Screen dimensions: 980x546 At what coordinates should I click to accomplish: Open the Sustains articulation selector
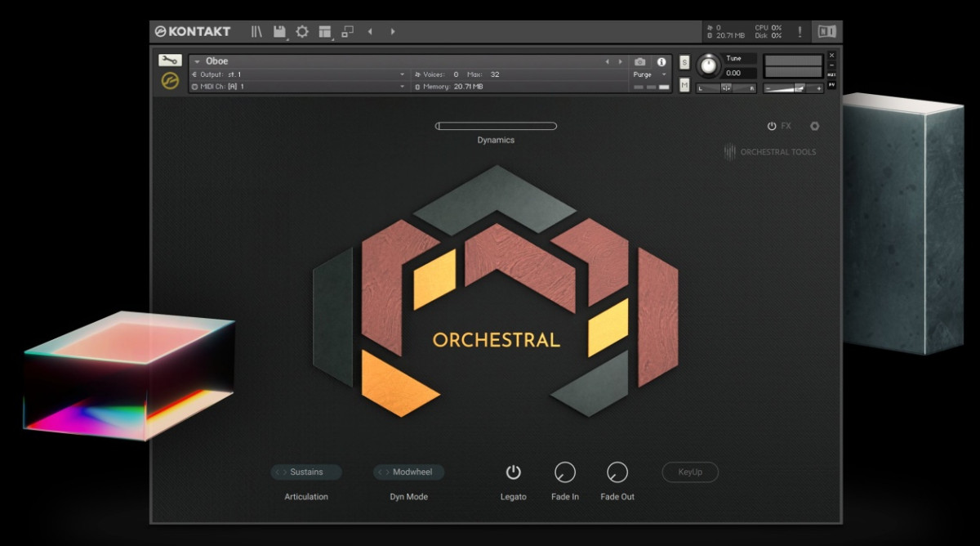coord(306,472)
